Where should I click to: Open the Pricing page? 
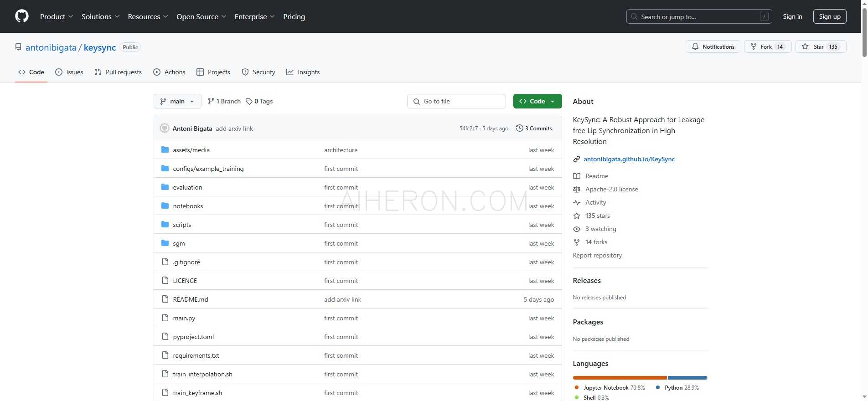294,16
